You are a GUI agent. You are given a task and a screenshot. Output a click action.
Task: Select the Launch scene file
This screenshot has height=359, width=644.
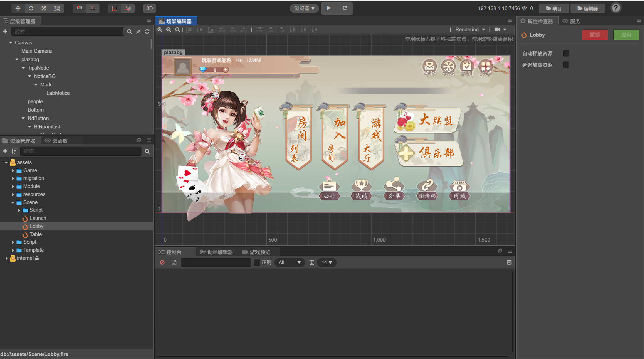point(38,218)
